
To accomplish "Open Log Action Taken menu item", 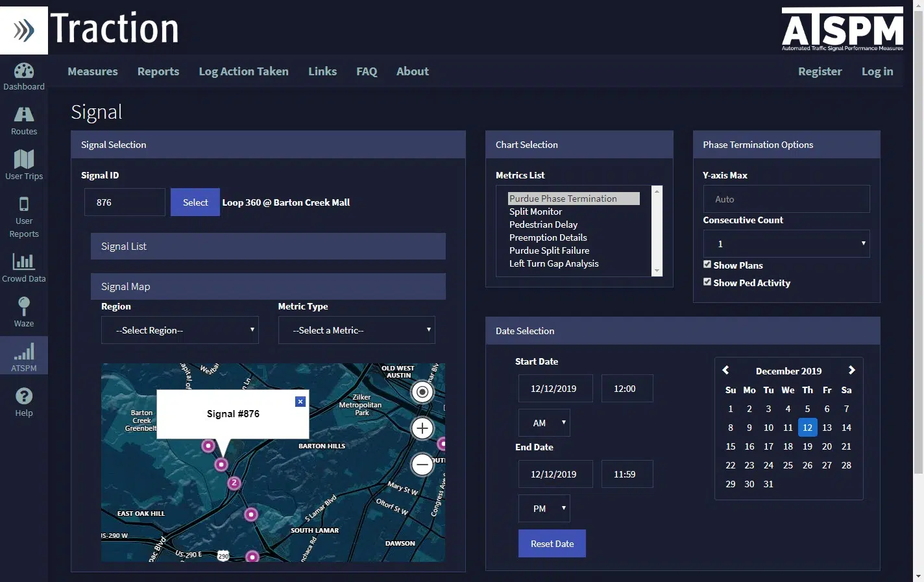I will [243, 71].
